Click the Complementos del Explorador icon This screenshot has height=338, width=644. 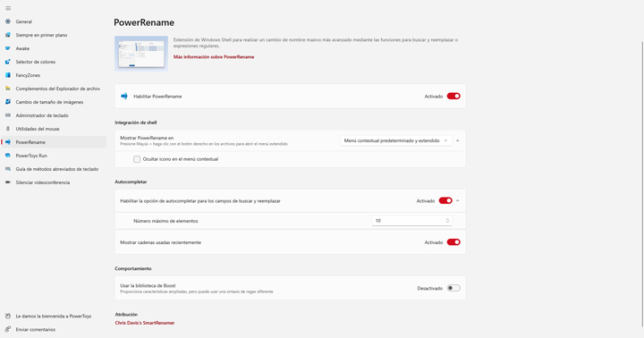[x=8, y=89]
